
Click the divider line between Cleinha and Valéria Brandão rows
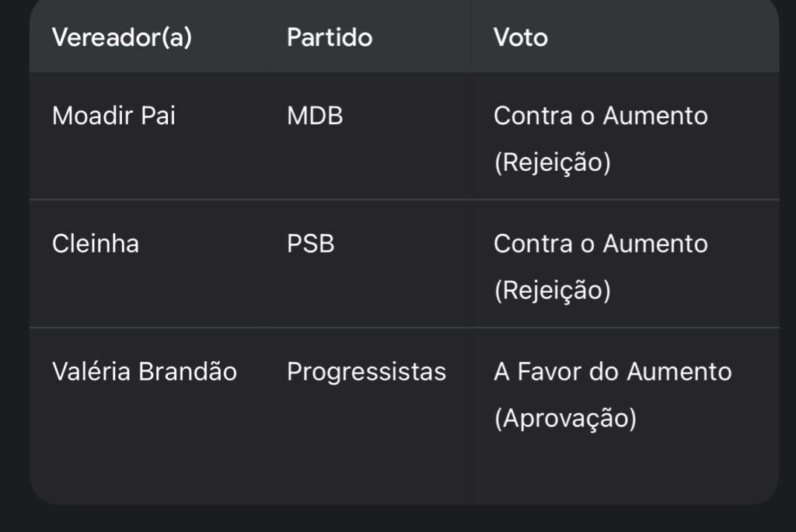click(404, 328)
